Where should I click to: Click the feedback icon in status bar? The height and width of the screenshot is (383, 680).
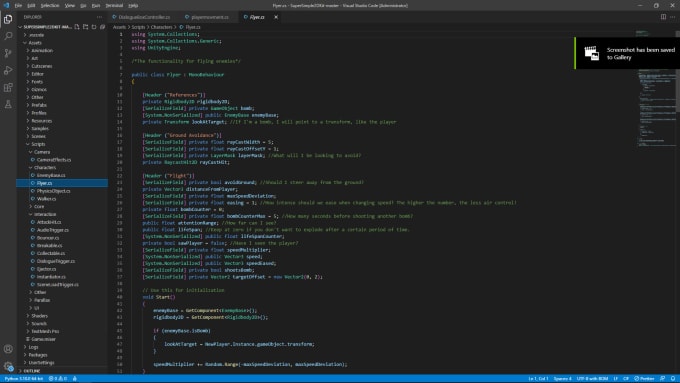(x=662, y=379)
